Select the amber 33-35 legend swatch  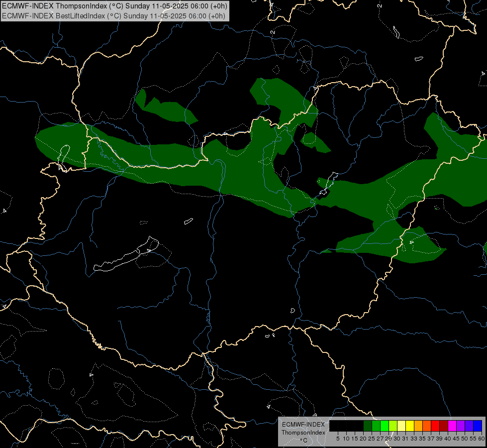[418, 426]
